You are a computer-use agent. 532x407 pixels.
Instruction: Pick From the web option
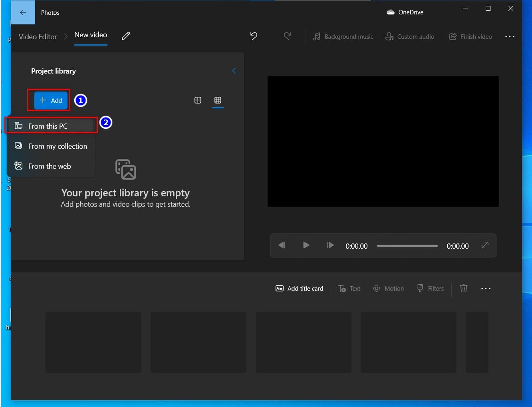pyautogui.click(x=51, y=166)
